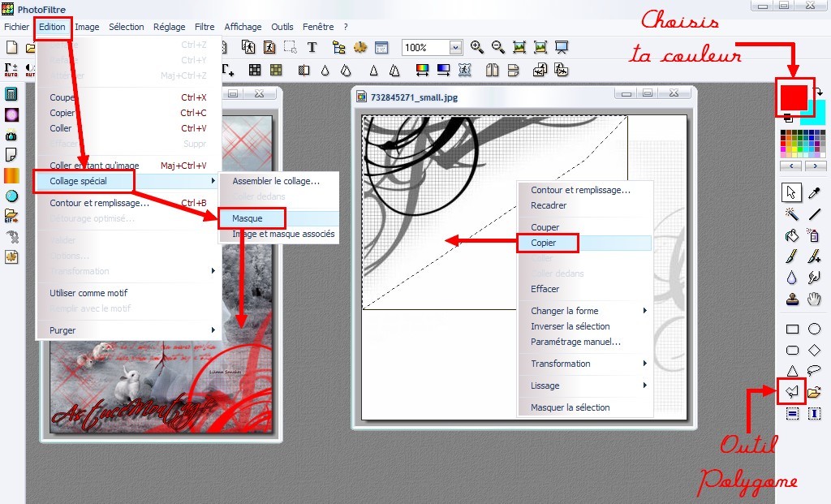Expand the Collage spécial submenu arrow
The width and height of the screenshot is (831, 504).
click(x=213, y=181)
